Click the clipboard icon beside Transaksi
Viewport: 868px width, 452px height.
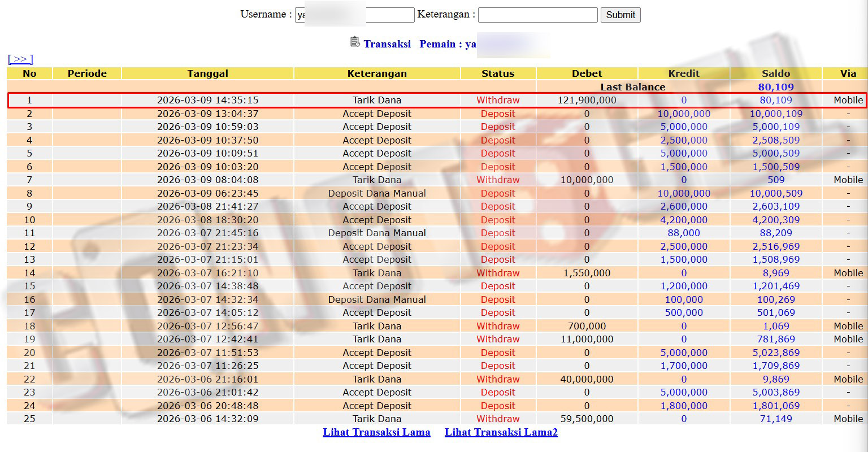tap(355, 42)
